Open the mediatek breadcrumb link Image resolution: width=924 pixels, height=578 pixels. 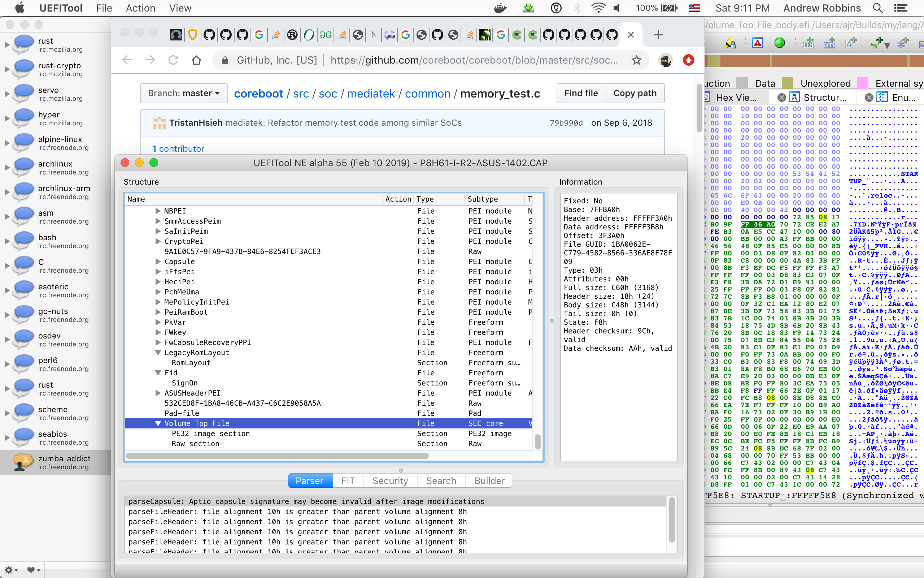371,94
